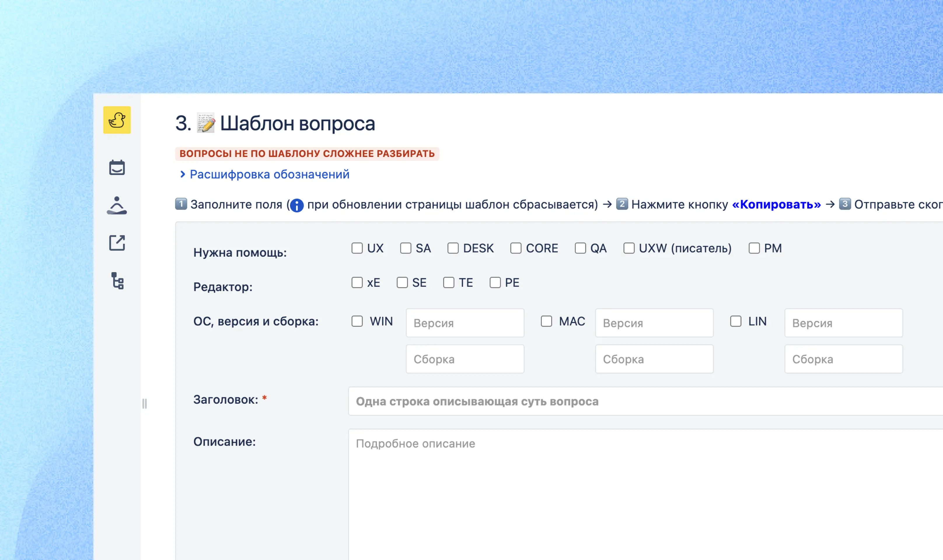Viewport: 943px width, 560px height.
Task: Focus the WIN Сборка input field
Action: coord(465,359)
